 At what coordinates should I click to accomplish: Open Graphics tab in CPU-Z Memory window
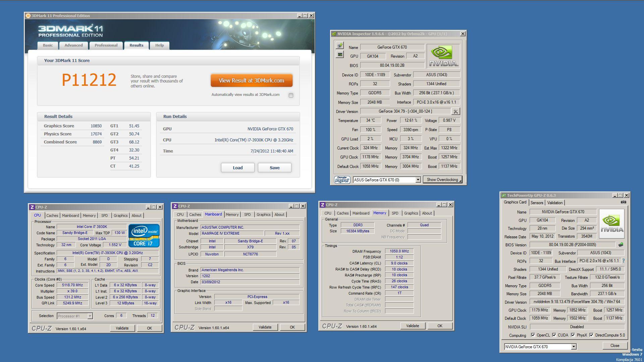(411, 213)
